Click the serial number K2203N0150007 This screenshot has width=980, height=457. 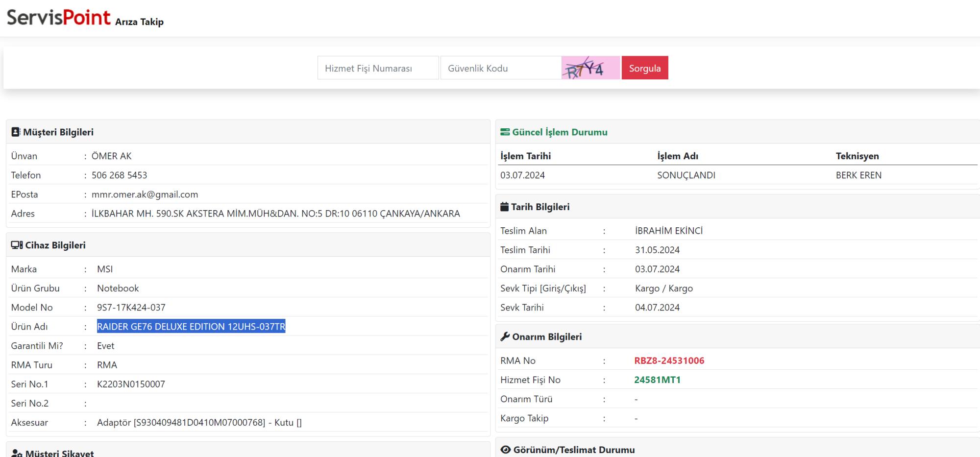pos(131,385)
